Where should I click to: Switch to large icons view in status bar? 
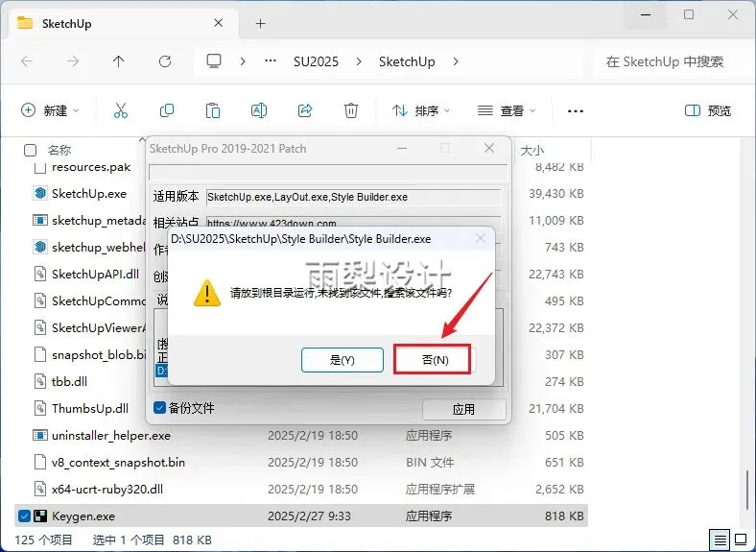click(x=741, y=540)
